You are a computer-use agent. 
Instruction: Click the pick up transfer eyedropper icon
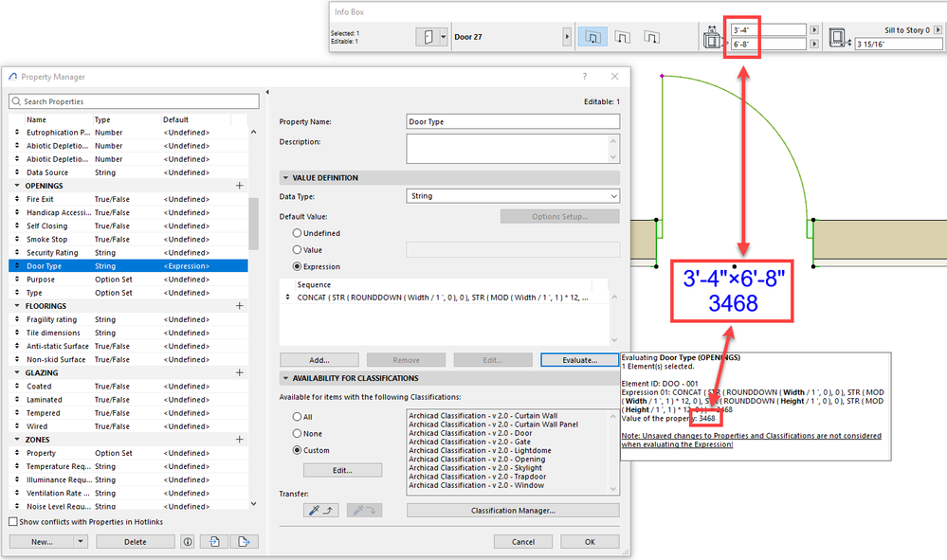pos(320,511)
